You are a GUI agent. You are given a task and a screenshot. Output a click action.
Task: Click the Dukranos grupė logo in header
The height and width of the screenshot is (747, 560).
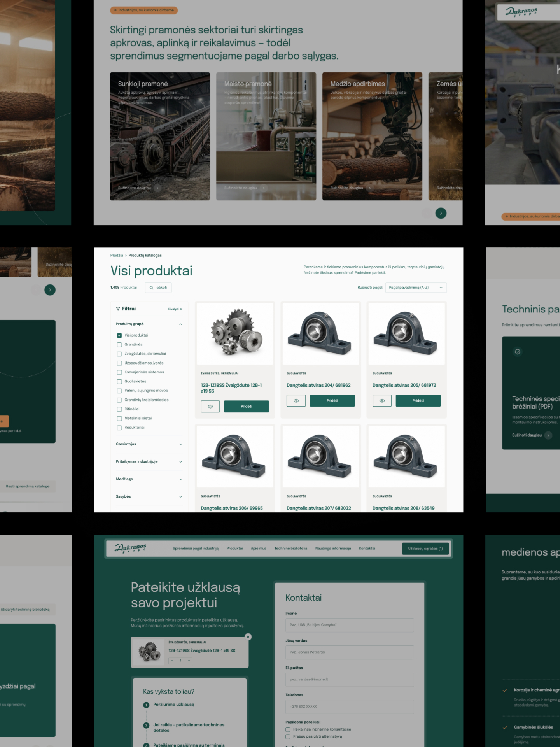pos(131,549)
